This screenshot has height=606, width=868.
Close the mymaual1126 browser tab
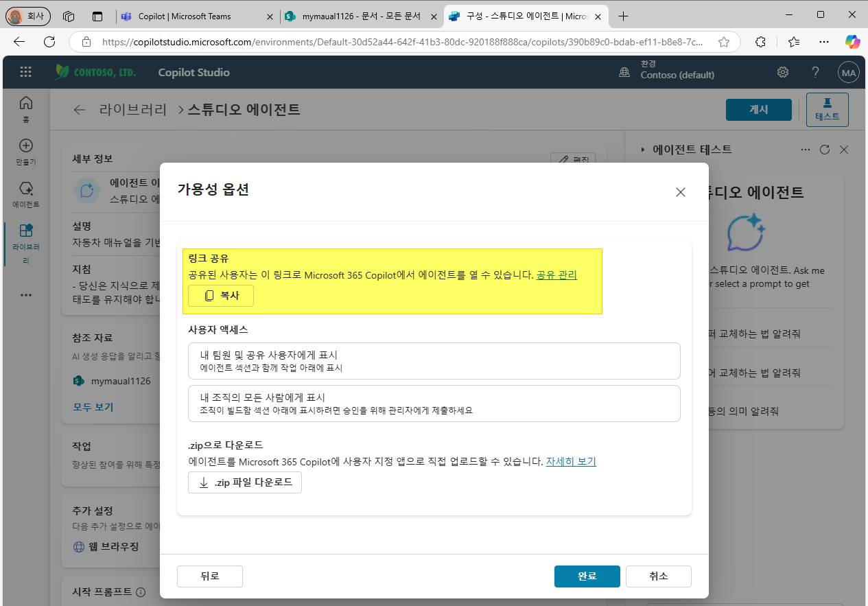point(435,16)
